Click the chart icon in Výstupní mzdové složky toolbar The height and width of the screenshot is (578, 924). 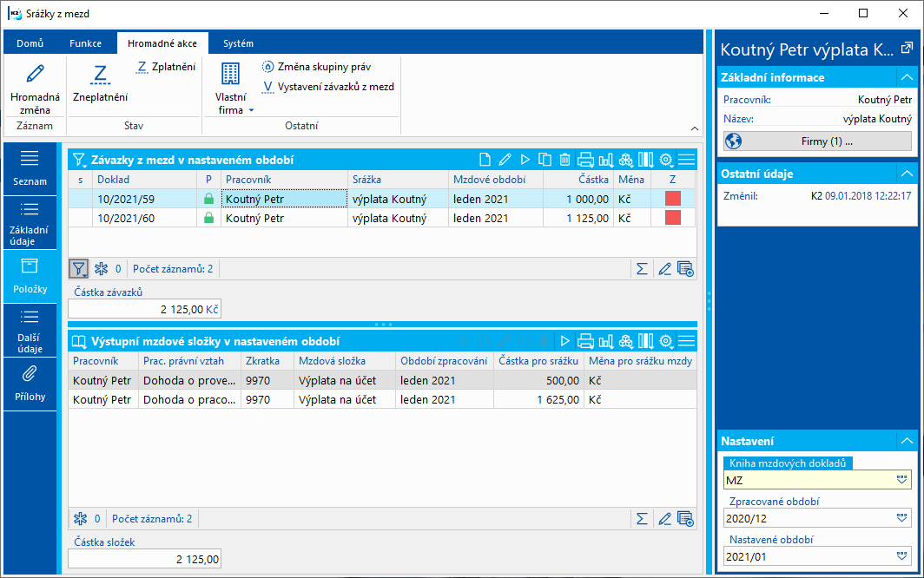point(606,341)
